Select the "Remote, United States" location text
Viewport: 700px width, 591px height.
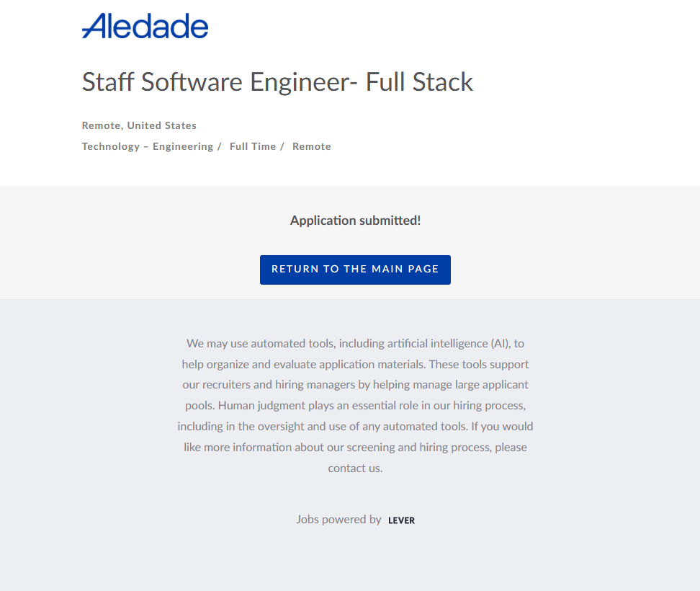click(139, 125)
